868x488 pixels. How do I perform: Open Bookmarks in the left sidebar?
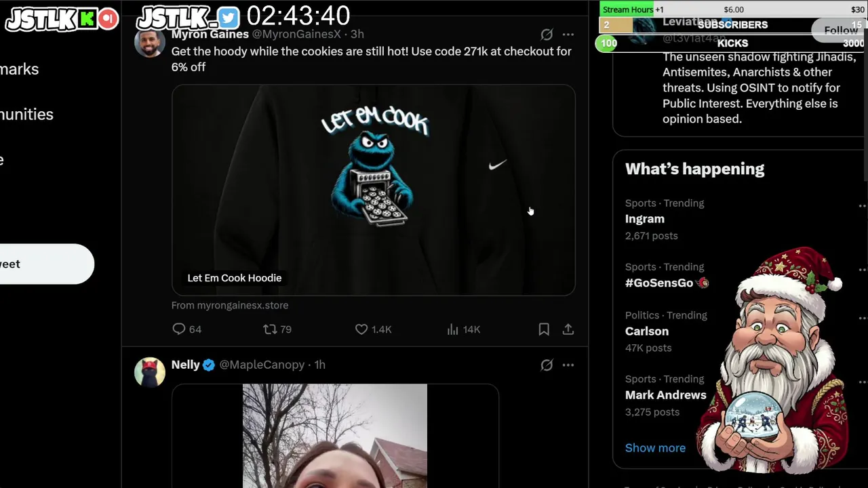coord(20,69)
